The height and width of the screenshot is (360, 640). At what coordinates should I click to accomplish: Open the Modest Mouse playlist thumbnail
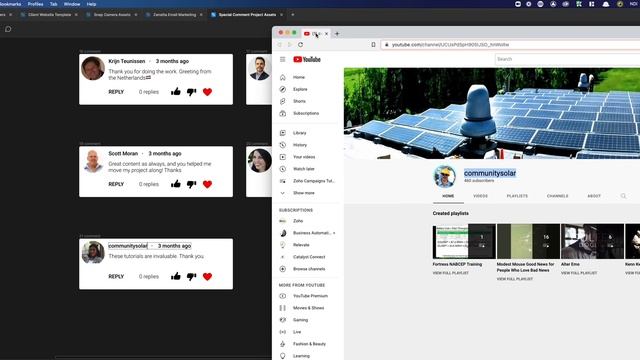coord(528,241)
